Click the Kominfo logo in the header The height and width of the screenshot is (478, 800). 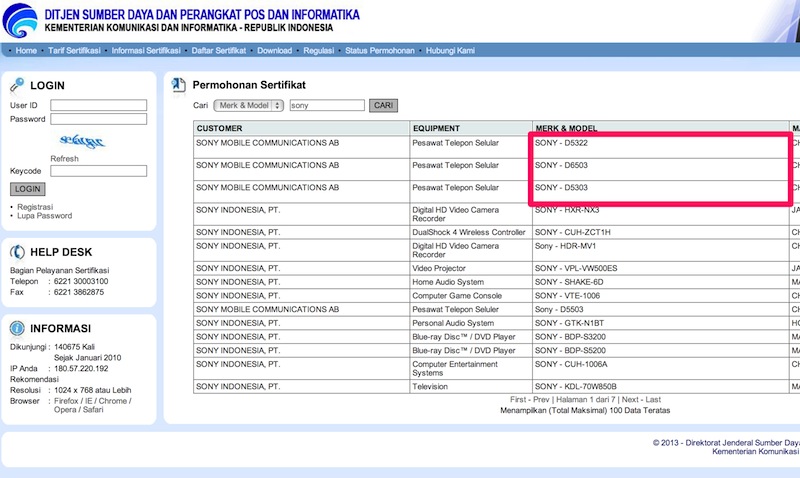(20, 20)
